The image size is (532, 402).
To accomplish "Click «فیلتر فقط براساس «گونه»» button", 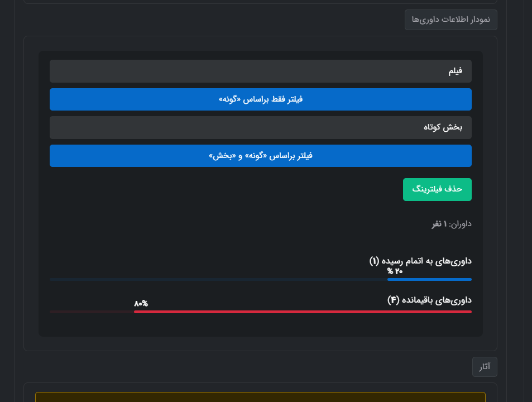I will tap(261, 99).
